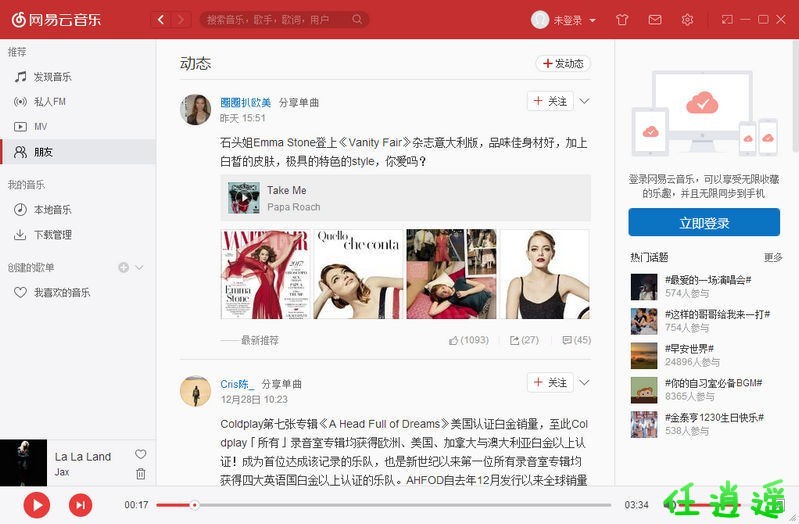Click the 发动态 button
Screen dimensions: 799x524
(x=563, y=63)
